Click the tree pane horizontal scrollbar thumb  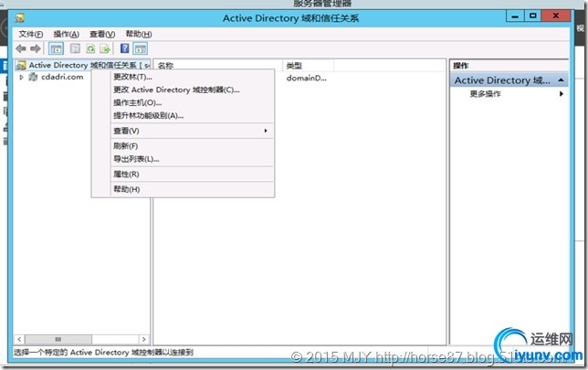point(58,339)
